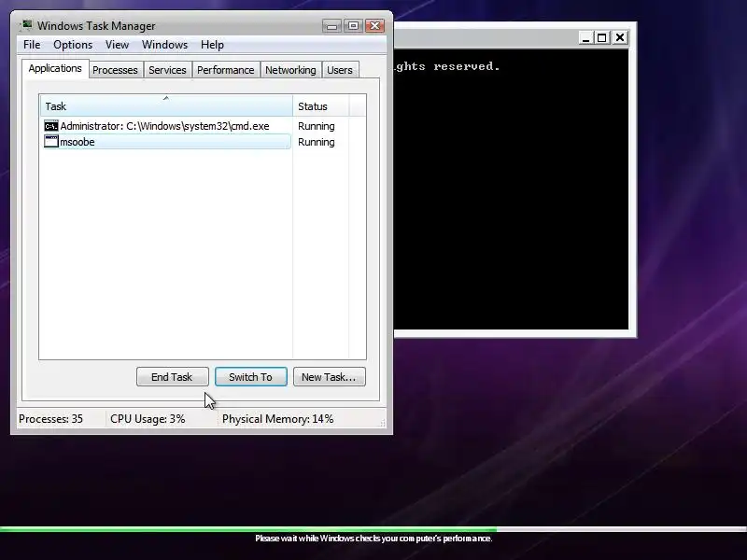Open the Windows menu

165,45
